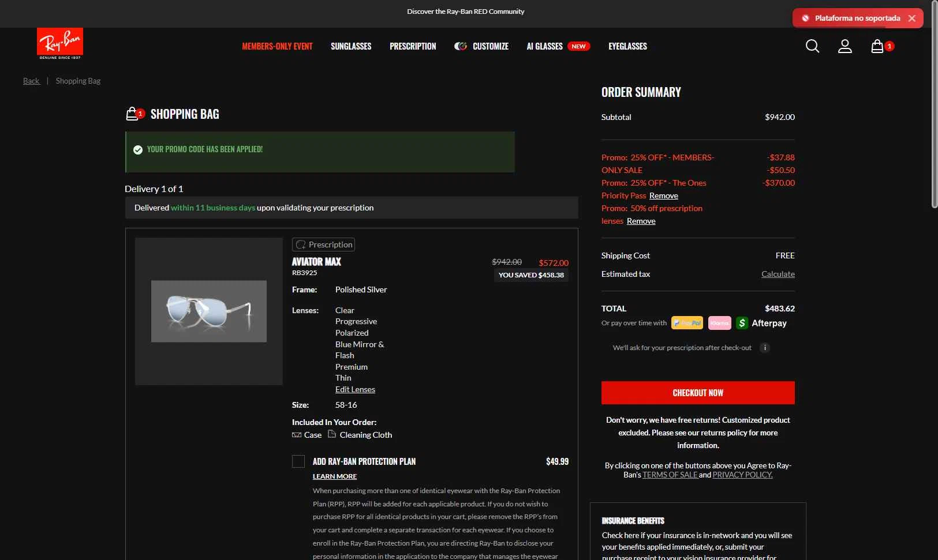Click the Aviator Max product thumbnail
This screenshot has height=560, width=938.
pyautogui.click(x=209, y=311)
